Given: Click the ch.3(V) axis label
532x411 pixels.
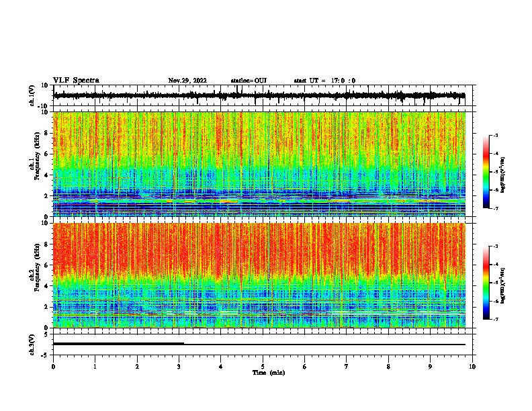Looking at the screenshot, I should point(32,345).
